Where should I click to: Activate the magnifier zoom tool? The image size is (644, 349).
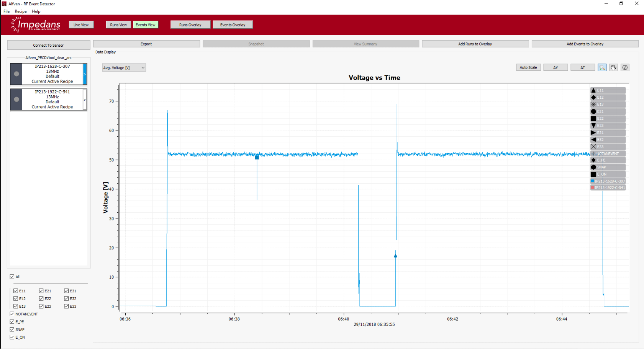pyautogui.click(x=602, y=67)
